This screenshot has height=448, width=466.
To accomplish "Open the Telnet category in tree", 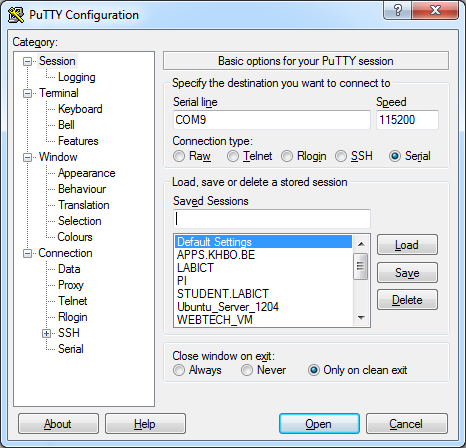I will (72, 301).
